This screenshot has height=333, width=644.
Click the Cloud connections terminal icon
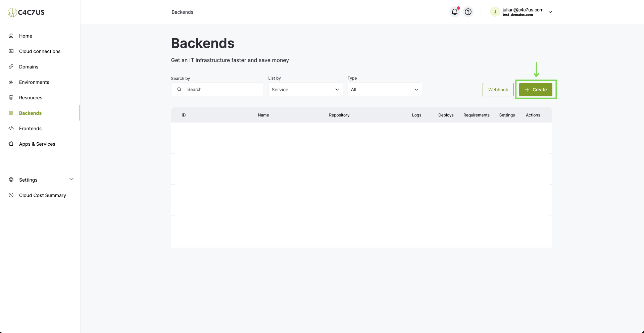pyautogui.click(x=11, y=51)
